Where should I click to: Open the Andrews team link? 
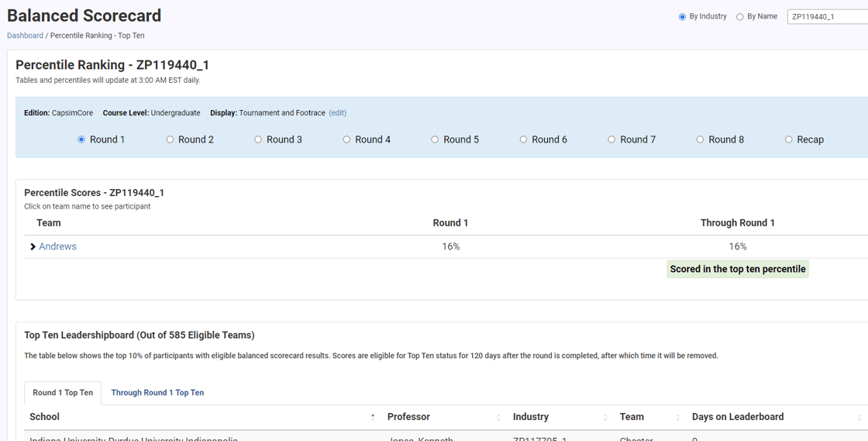click(x=57, y=246)
